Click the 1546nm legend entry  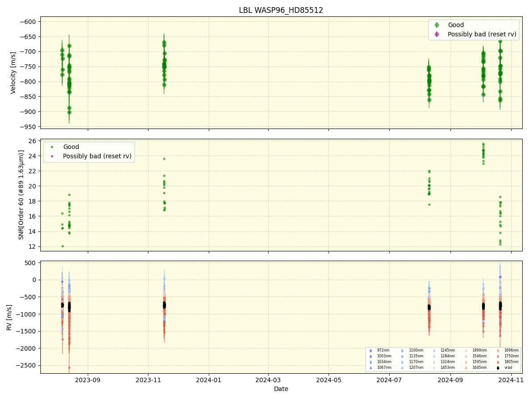(479, 356)
